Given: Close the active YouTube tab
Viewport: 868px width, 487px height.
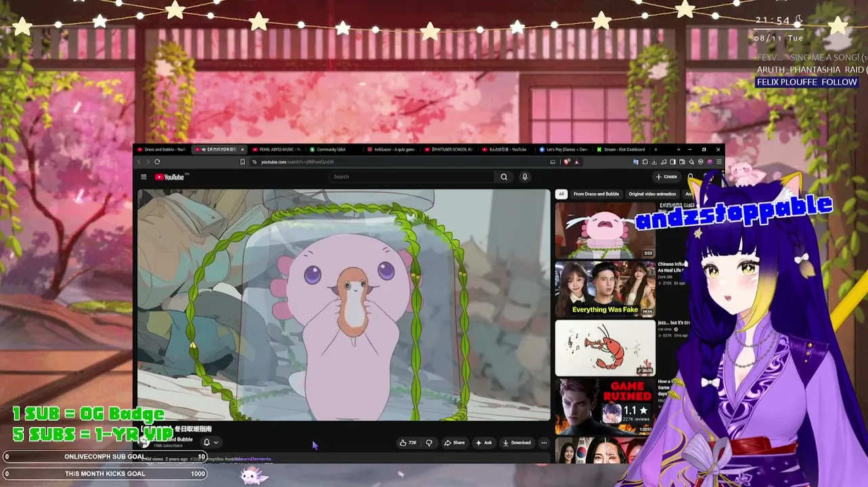Looking at the screenshot, I should [242, 149].
